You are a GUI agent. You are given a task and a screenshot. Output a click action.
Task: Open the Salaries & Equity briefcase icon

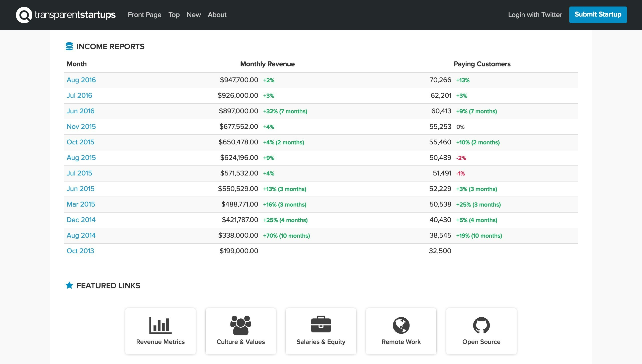click(x=321, y=324)
